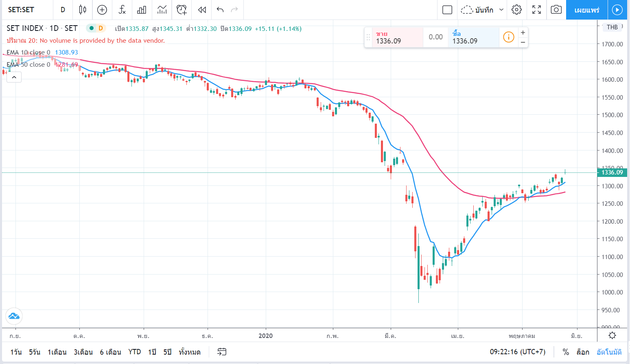Select the EMA 10 close indicator label

click(28, 52)
